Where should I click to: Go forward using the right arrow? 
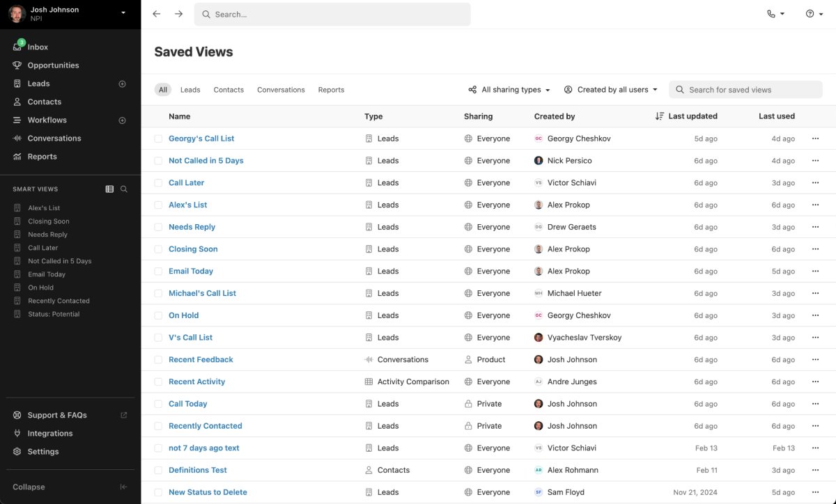click(x=179, y=14)
